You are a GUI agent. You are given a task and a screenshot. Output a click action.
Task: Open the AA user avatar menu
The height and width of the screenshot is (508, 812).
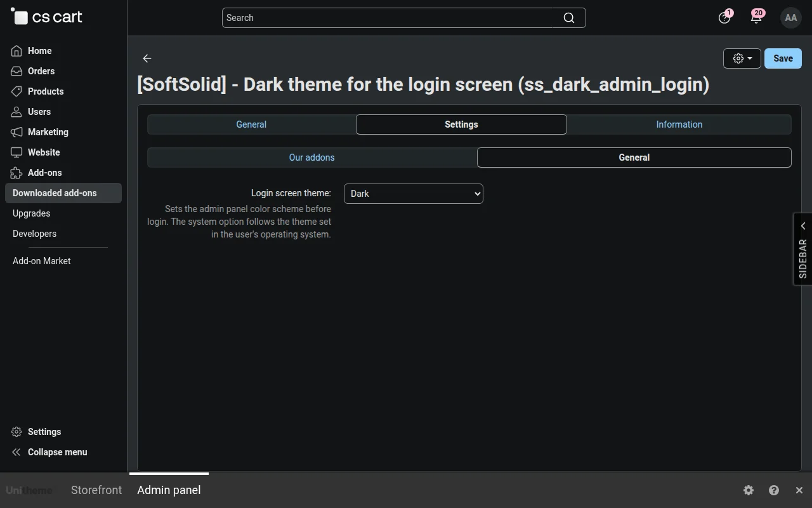click(x=790, y=18)
